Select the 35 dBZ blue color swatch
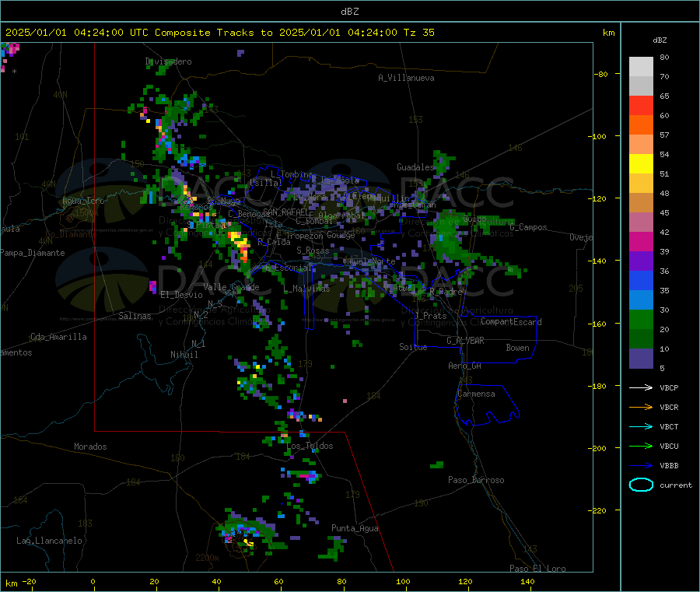 (x=641, y=280)
